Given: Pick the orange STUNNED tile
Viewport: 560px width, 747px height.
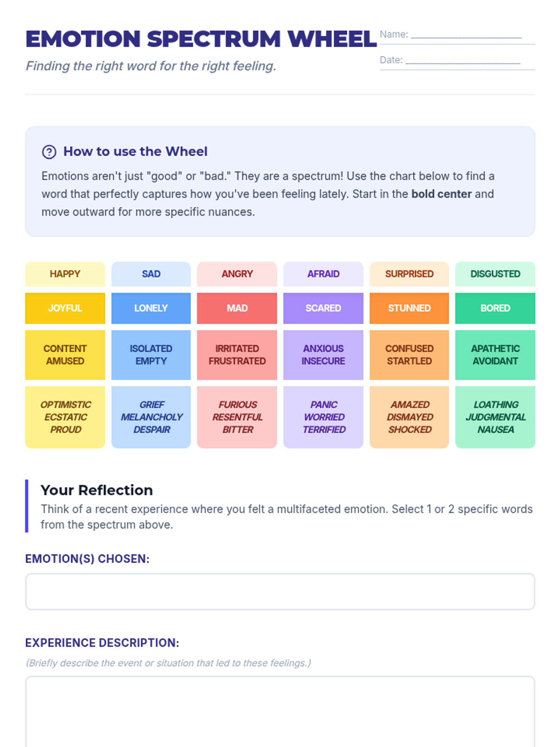Looking at the screenshot, I should (409, 308).
